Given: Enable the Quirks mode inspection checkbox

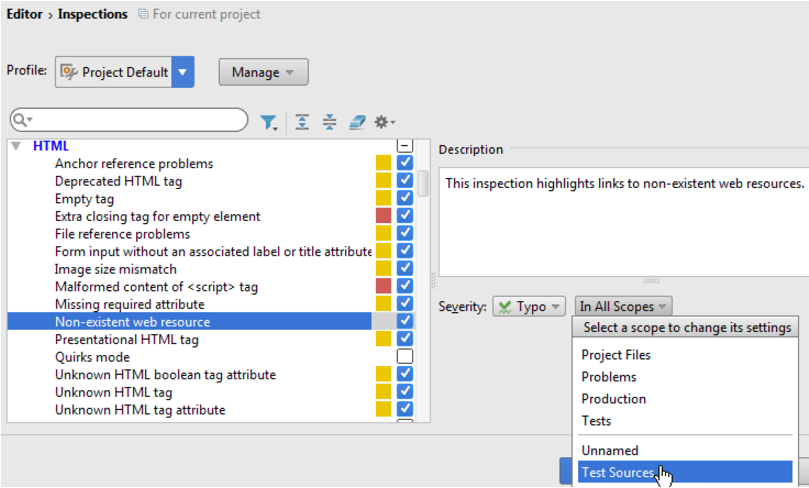Looking at the screenshot, I should 405,357.
